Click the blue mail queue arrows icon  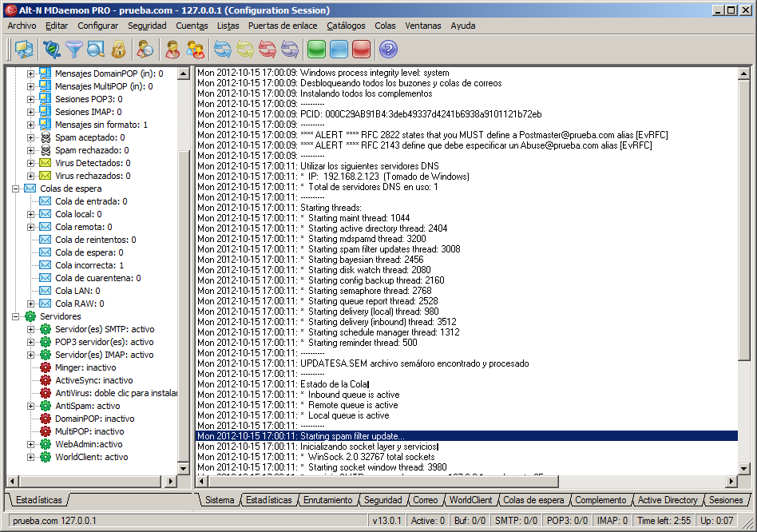tap(221, 49)
